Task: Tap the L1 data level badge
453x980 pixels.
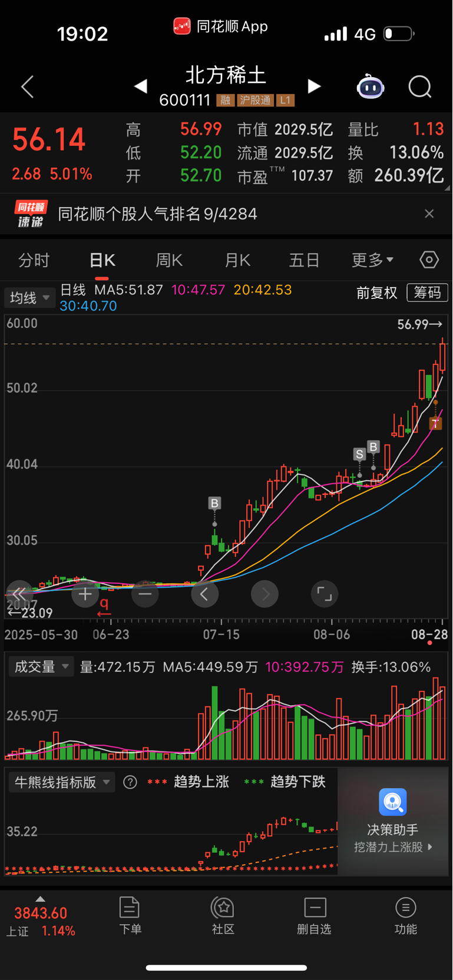Action: tap(285, 100)
